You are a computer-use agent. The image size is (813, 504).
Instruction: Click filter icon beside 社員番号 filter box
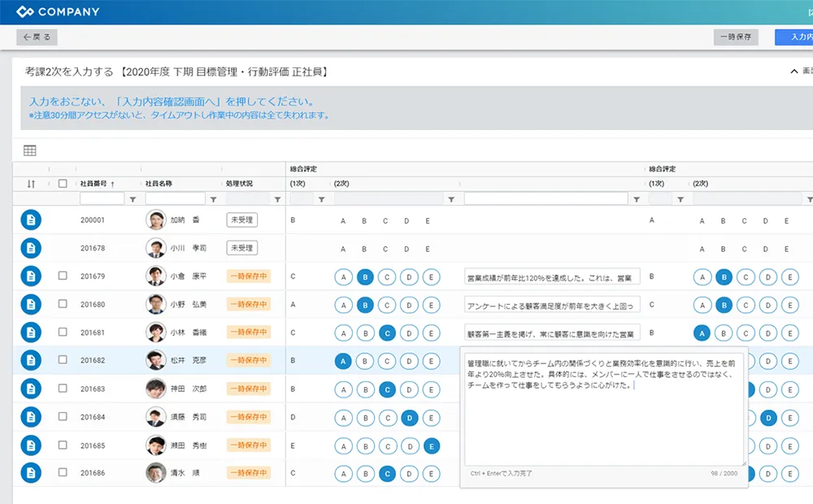point(133,199)
